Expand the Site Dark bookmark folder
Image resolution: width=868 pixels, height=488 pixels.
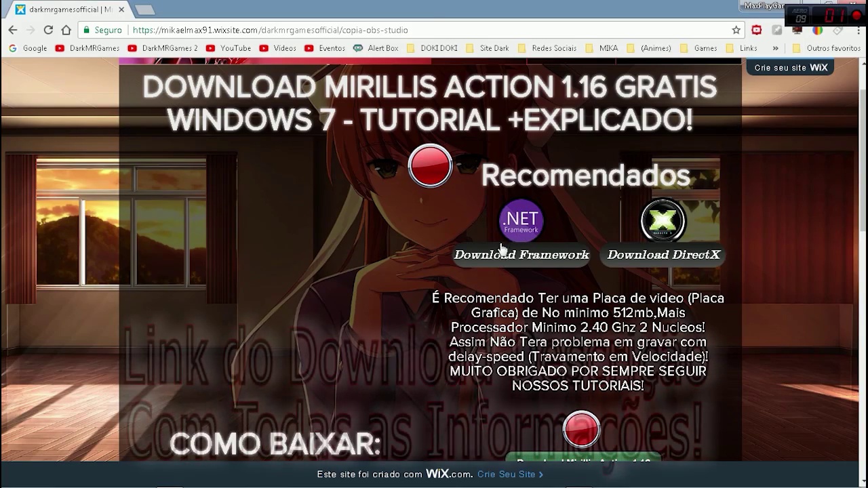pos(488,48)
